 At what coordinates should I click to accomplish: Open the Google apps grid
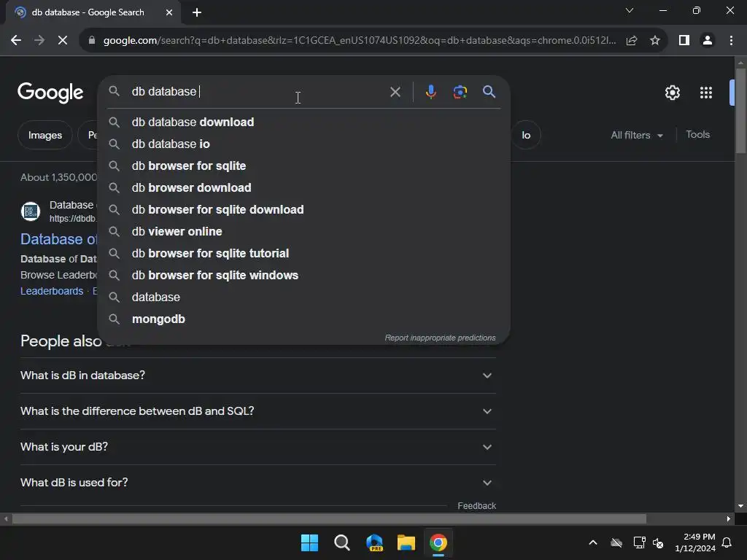[705, 93]
